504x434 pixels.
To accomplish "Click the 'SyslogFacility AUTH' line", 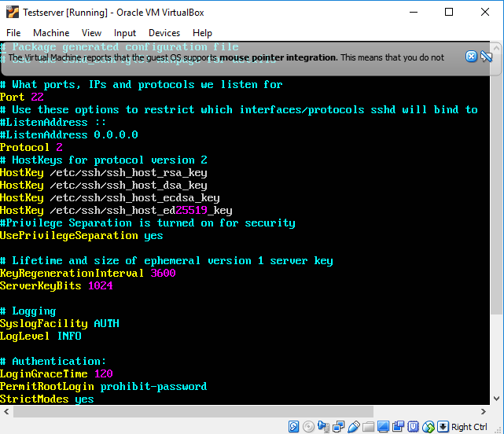I will click(60, 323).
